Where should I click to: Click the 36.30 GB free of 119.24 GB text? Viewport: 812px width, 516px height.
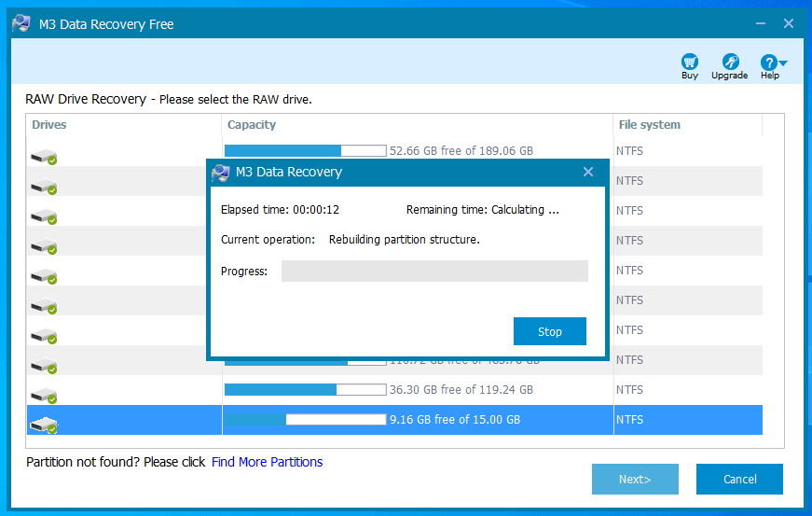[x=461, y=390]
